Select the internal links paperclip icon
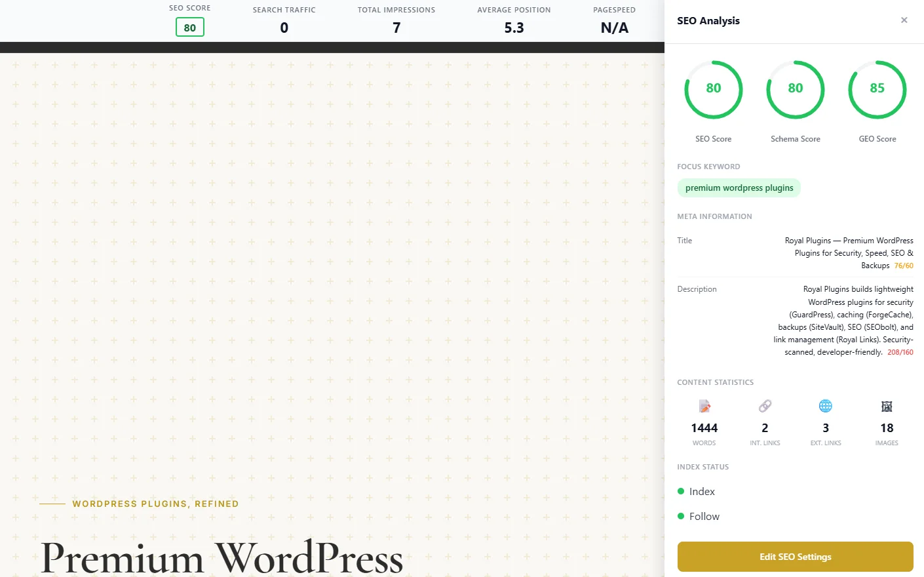This screenshot has width=924, height=577. pos(765,406)
